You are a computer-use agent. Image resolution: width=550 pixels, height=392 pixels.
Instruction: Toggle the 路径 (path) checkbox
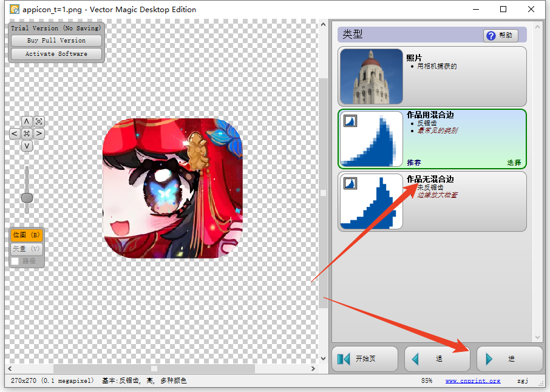pyautogui.click(x=15, y=261)
